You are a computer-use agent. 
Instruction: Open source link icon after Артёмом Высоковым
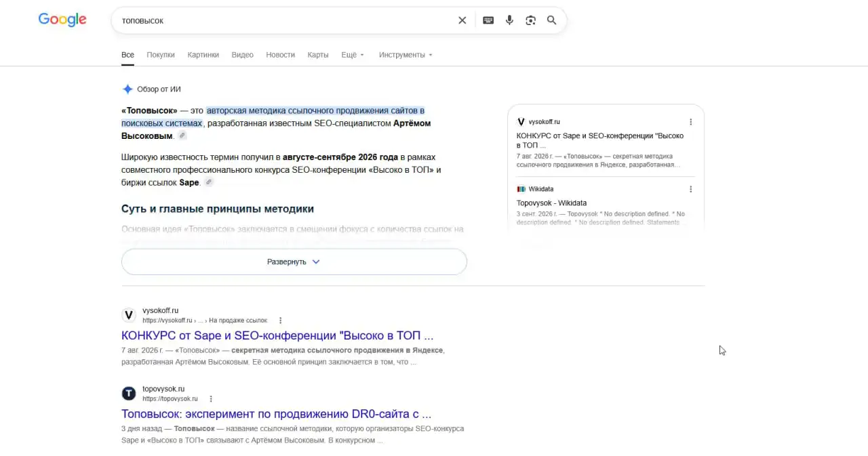tap(182, 136)
